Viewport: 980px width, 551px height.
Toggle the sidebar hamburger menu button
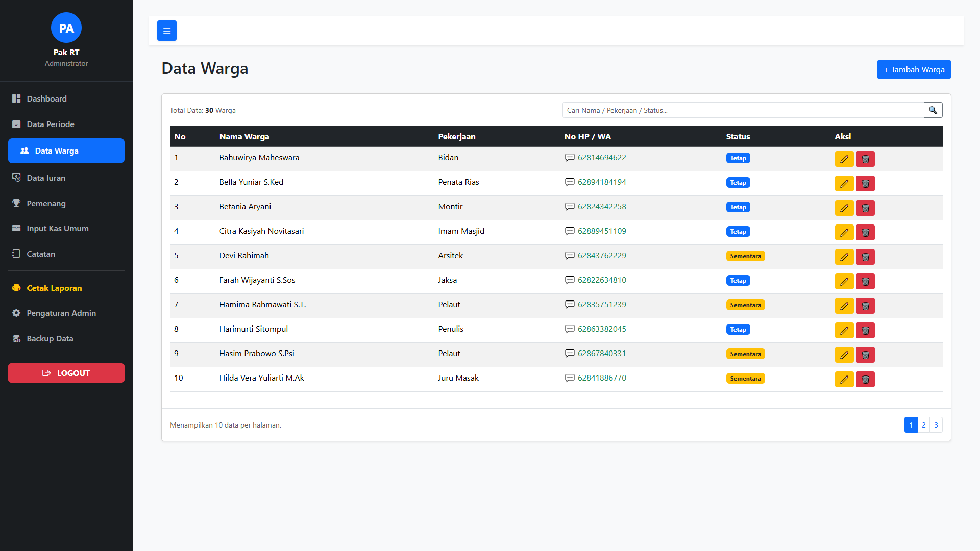[x=166, y=31]
